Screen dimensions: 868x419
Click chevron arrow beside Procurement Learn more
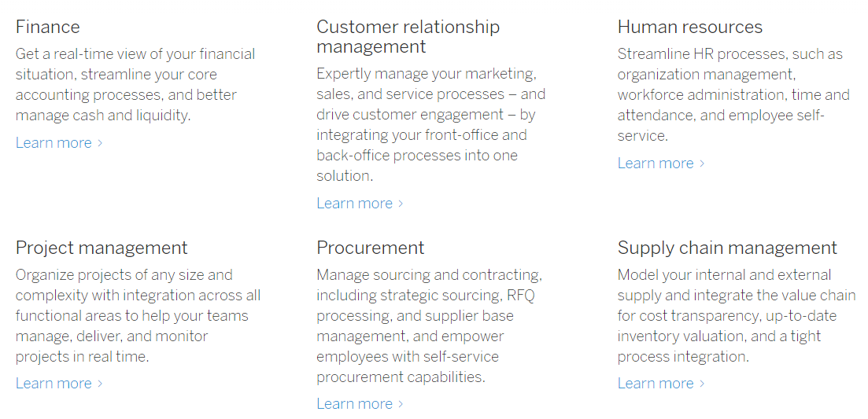click(401, 404)
